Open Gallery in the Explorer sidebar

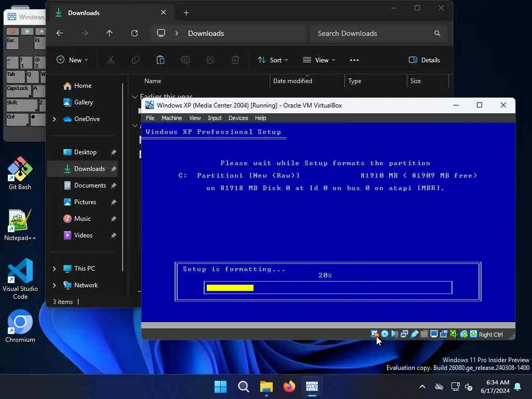click(83, 102)
